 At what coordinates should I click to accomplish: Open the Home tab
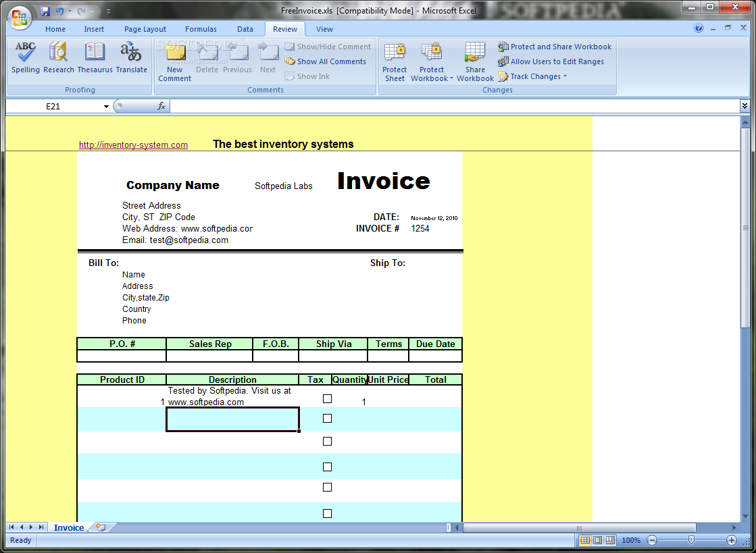(55, 29)
